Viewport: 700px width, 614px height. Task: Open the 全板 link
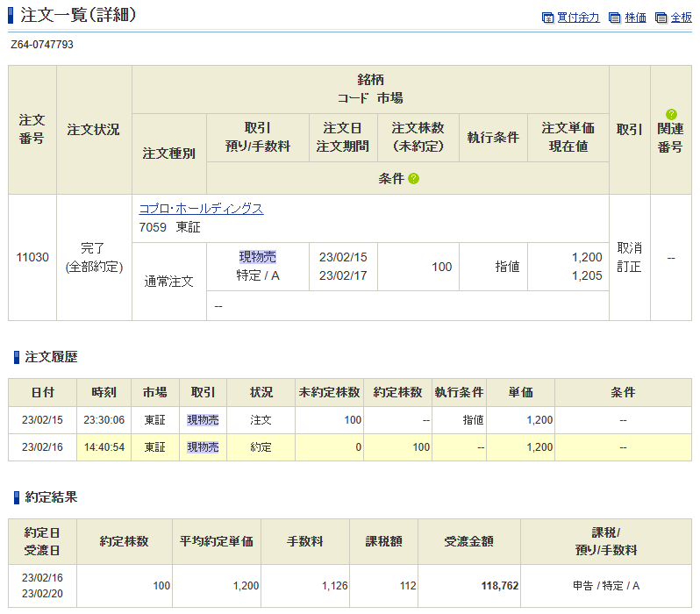pos(682,18)
